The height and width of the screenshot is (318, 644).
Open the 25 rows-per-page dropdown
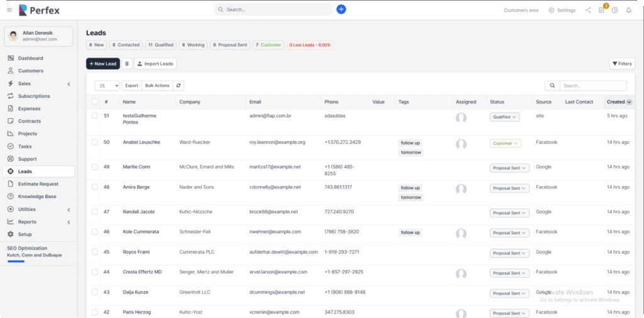tap(107, 85)
